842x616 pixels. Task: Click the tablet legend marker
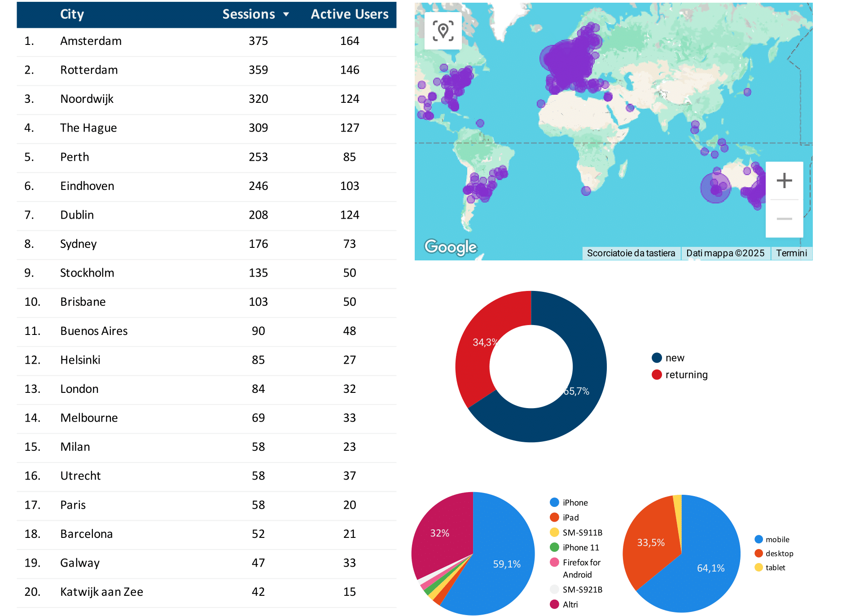759,568
